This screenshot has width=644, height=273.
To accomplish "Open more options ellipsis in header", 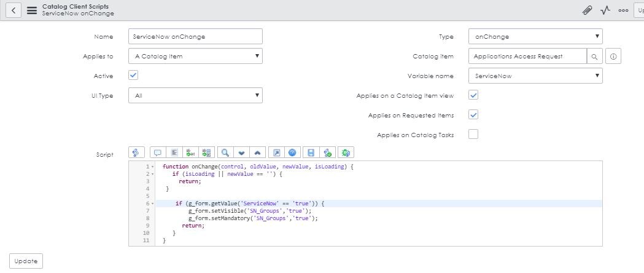I will coord(623,10).
